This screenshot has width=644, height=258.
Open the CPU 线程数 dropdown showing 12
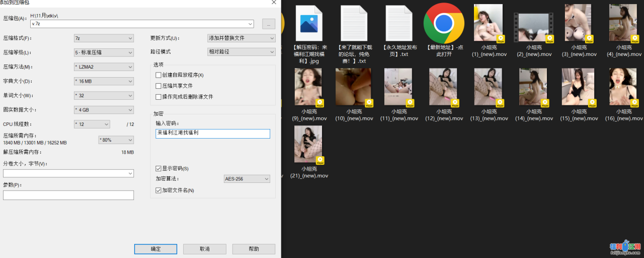click(x=92, y=124)
